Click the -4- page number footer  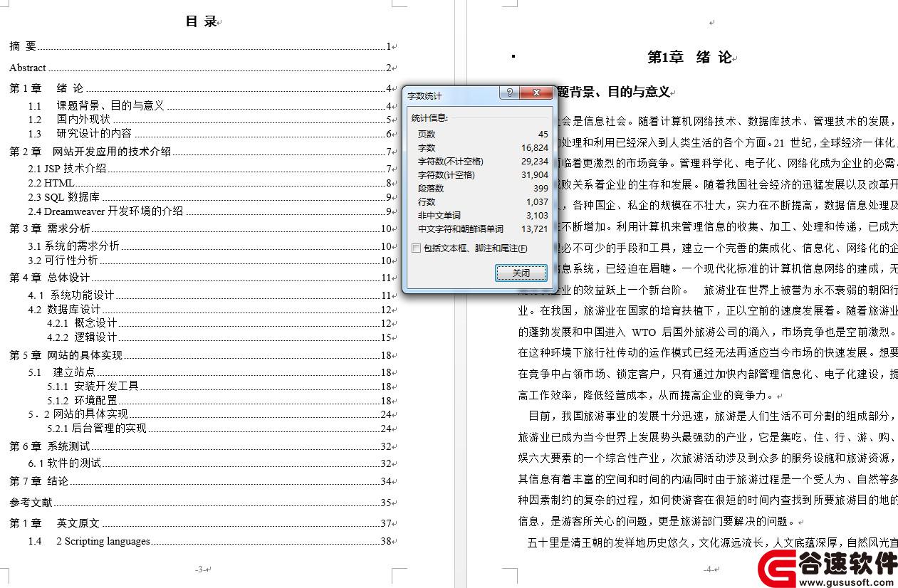tap(708, 569)
